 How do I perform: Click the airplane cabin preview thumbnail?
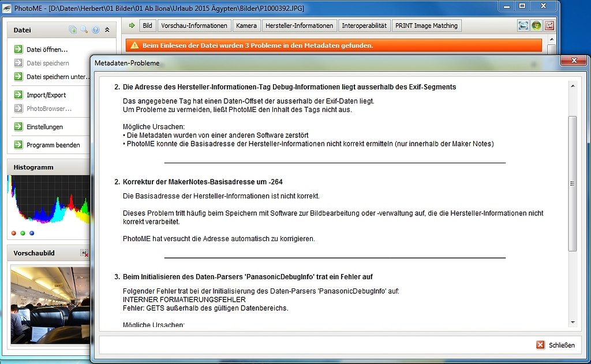51,305
